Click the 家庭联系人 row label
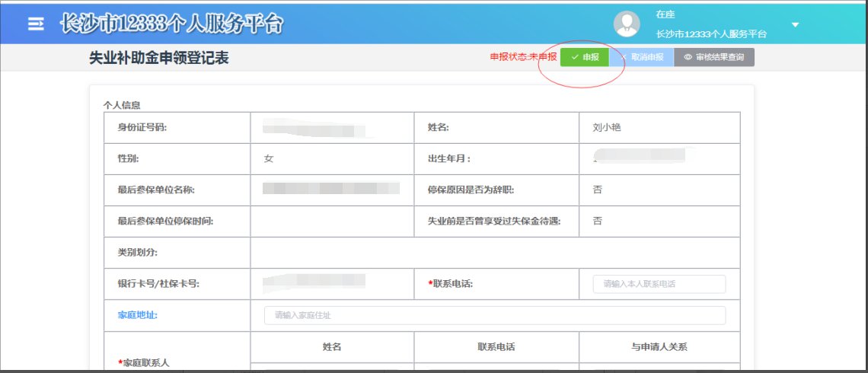 [145, 363]
